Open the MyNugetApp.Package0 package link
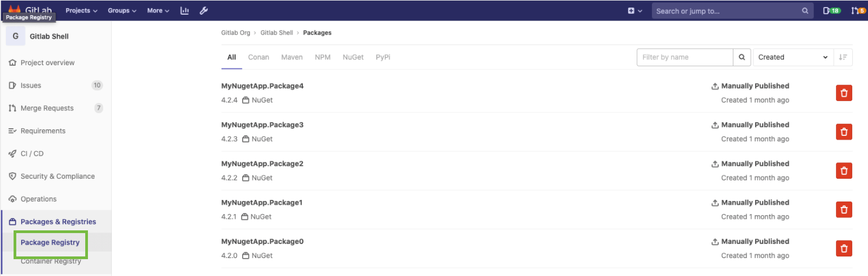 coord(262,242)
